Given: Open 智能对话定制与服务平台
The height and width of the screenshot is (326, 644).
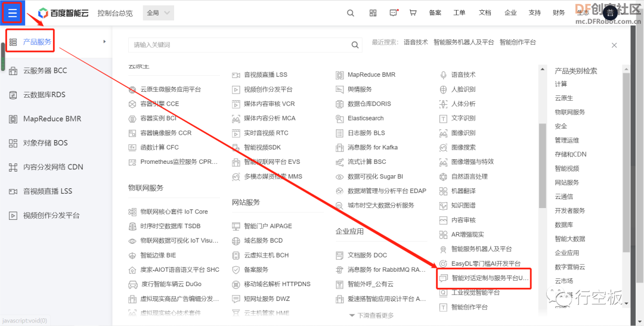Looking at the screenshot, I should 489,278.
